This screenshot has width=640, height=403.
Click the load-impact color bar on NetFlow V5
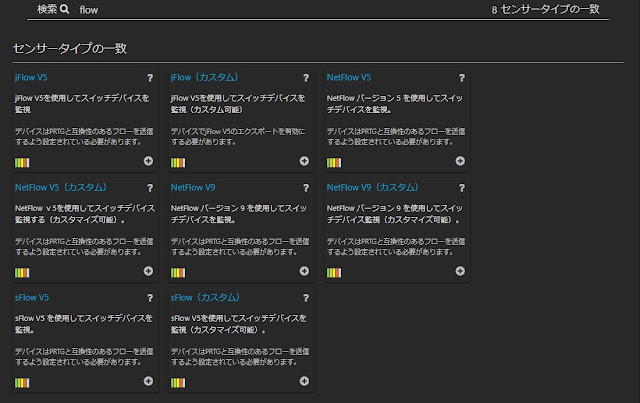(334, 163)
